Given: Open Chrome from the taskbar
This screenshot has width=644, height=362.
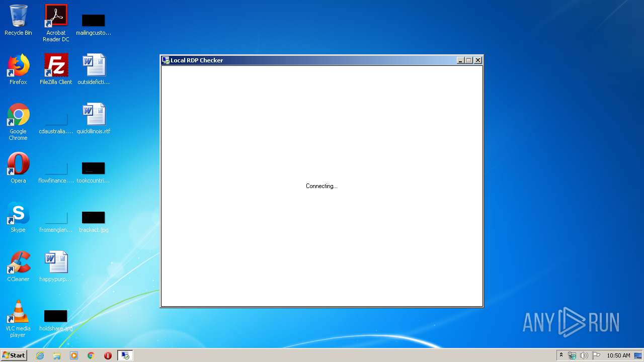Looking at the screenshot, I should pos(91,355).
